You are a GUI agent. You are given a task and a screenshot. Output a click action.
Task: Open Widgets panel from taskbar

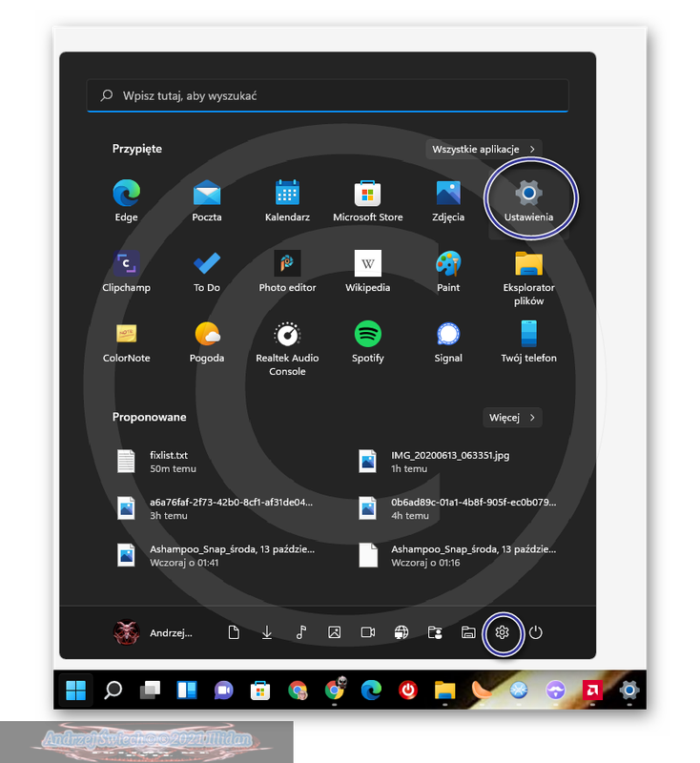coord(187,690)
